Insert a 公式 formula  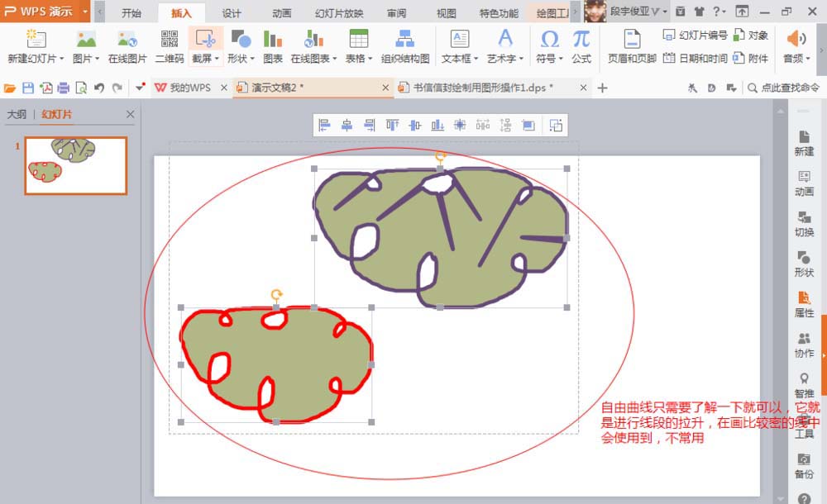pyautogui.click(x=580, y=45)
